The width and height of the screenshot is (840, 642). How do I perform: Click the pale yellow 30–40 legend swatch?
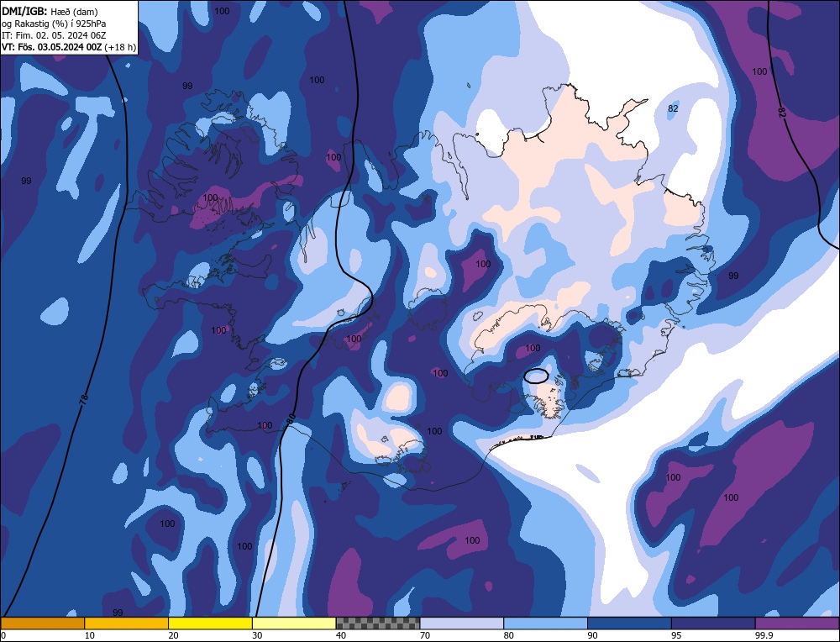click(294, 624)
